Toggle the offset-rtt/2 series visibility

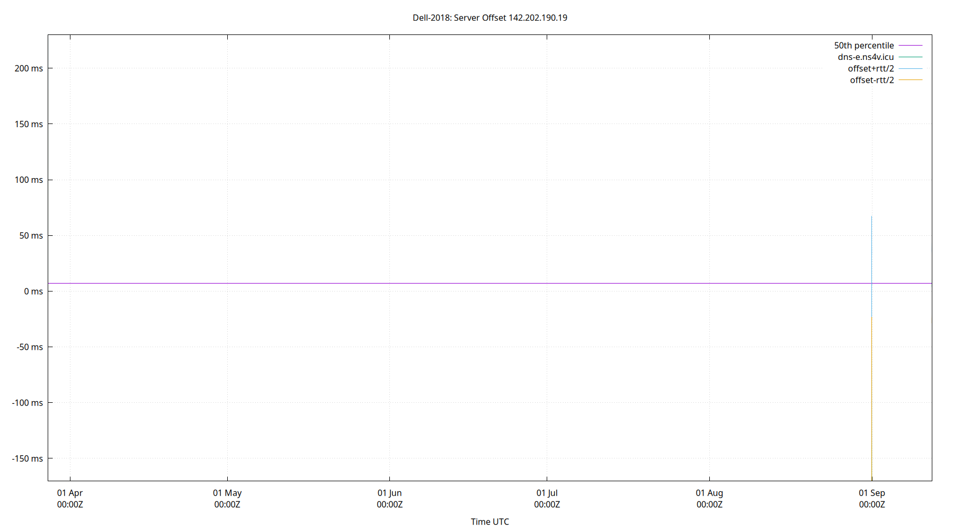[x=871, y=80]
